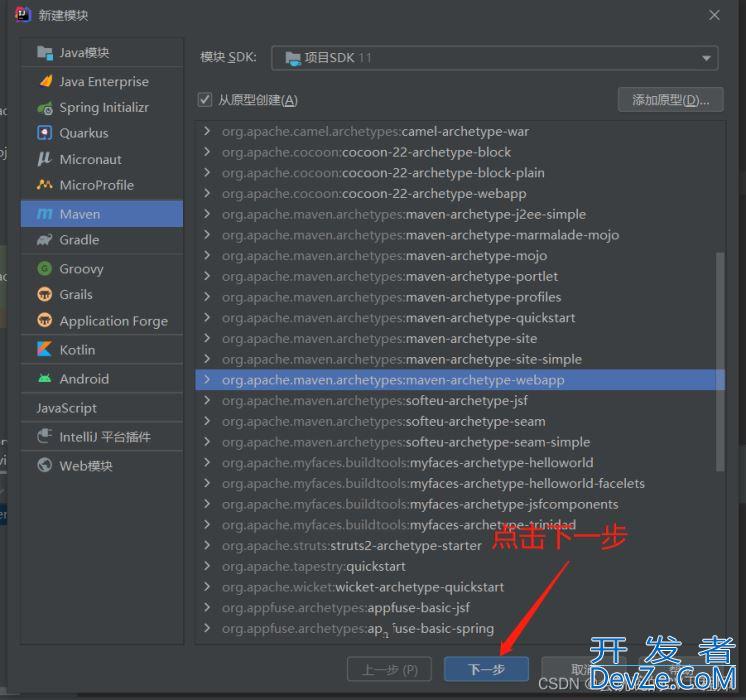Select org.apache.tapestry:quickstart row
This screenshot has height=700, width=746.
460,566
